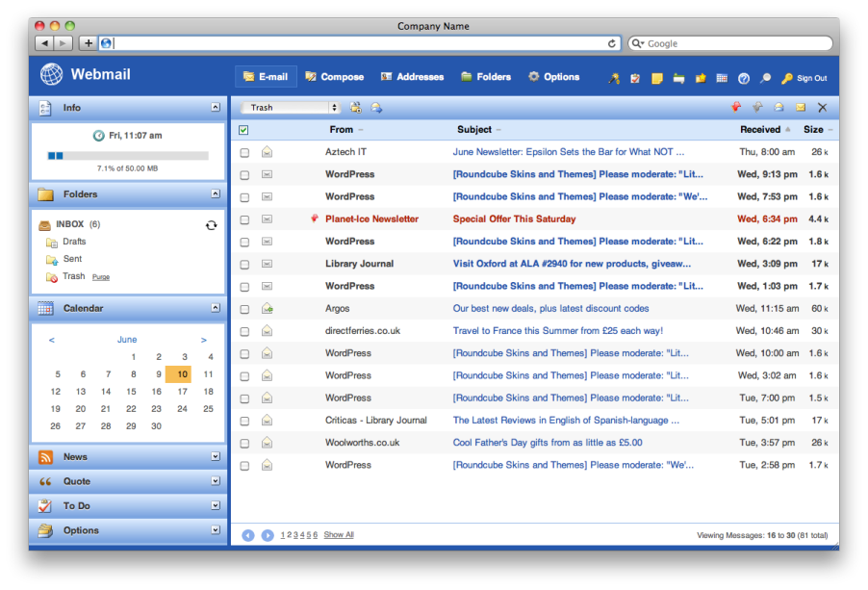Delete selected messages with the X icon
This screenshot has width=868, height=590.
(823, 108)
